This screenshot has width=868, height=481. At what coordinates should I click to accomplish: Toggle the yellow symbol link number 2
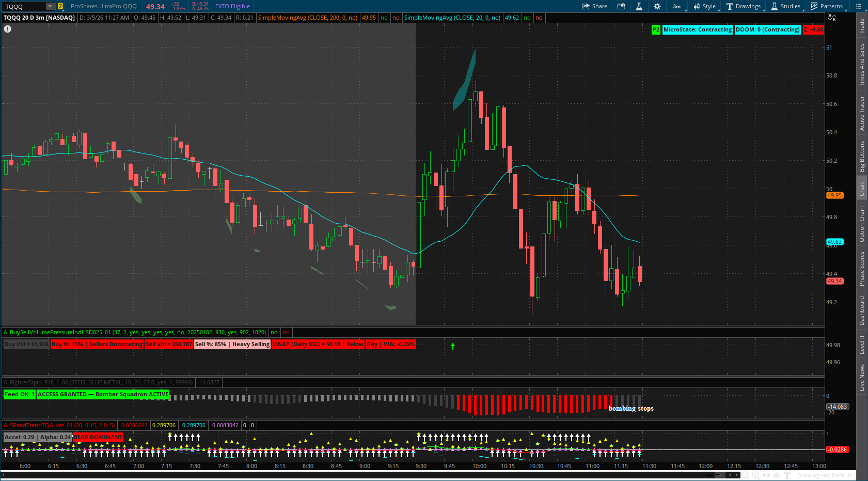(x=60, y=6)
